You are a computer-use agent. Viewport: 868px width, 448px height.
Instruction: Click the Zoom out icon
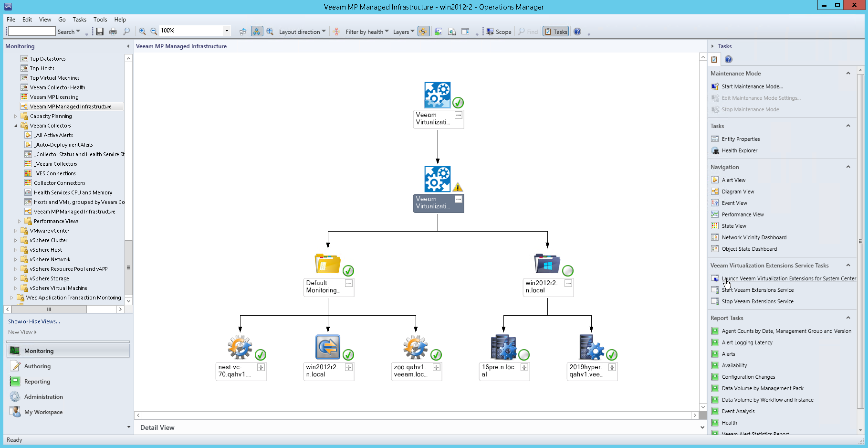tap(154, 31)
